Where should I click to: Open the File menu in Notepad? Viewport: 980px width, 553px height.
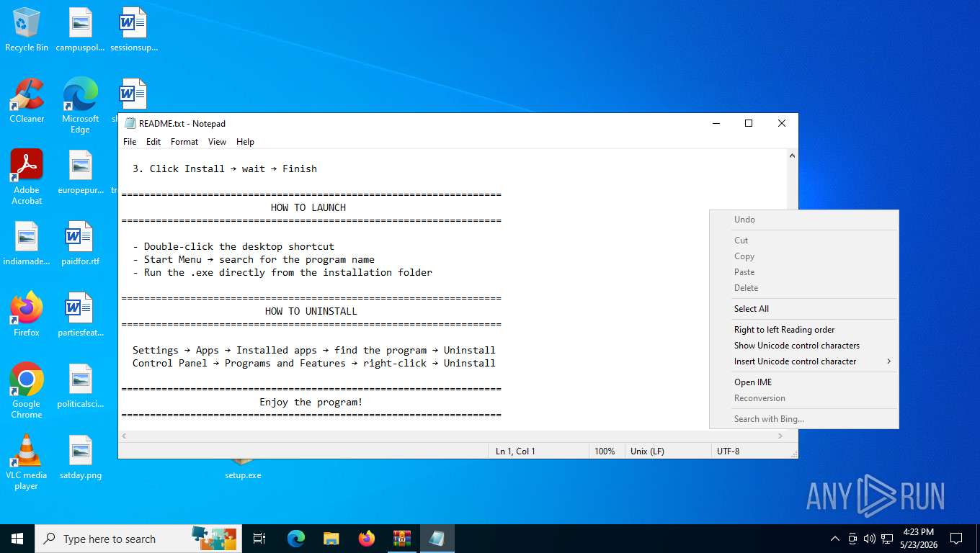[x=130, y=142]
